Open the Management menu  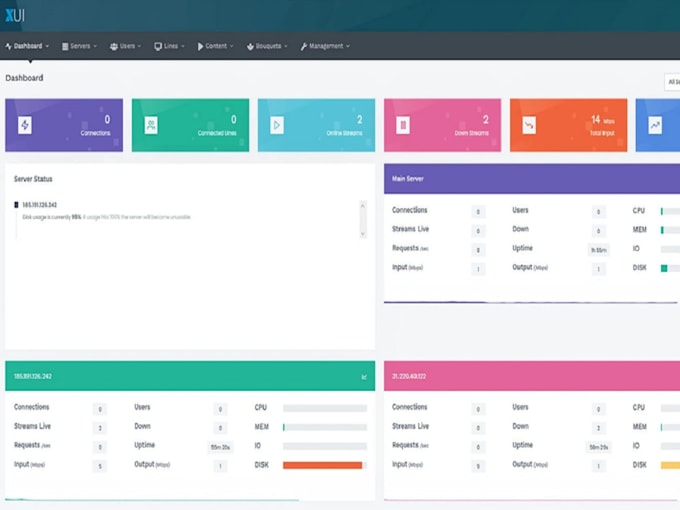point(325,46)
